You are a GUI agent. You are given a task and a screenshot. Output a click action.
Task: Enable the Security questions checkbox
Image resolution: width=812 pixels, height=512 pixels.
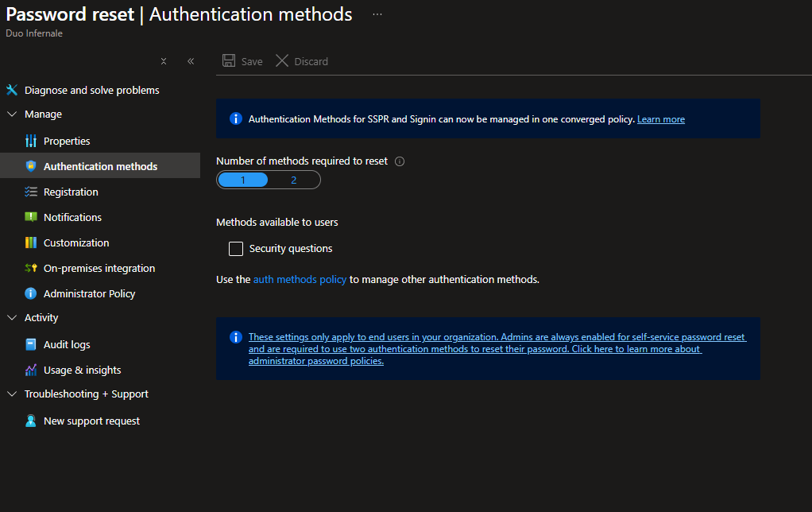pos(236,249)
